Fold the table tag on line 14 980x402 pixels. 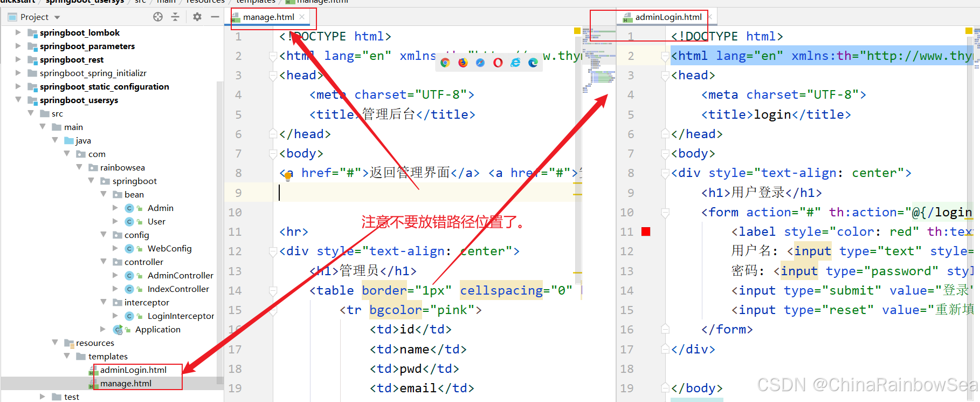[x=273, y=291]
